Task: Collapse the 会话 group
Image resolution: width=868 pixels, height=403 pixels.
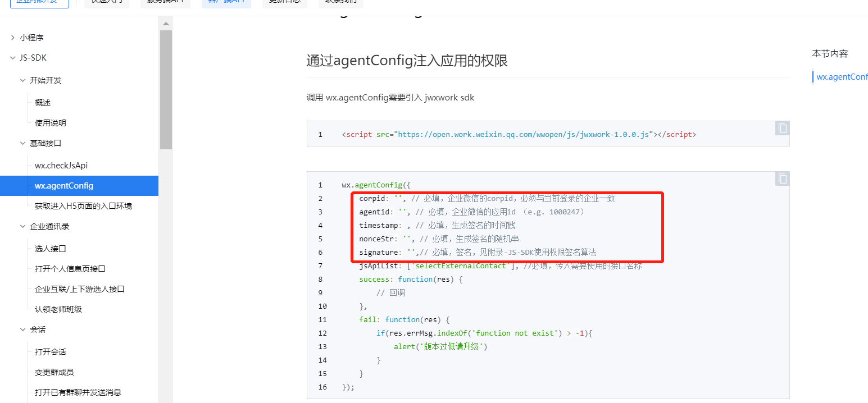Action: (x=23, y=329)
